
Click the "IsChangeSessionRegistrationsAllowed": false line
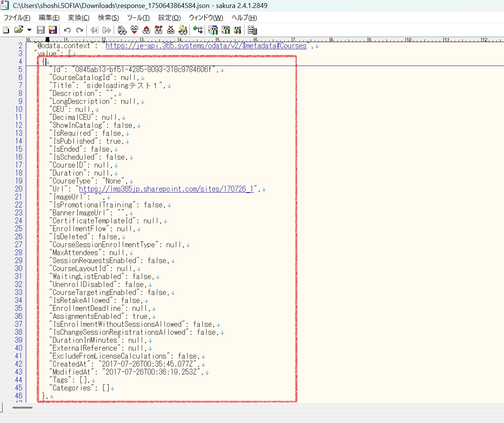point(134,332)
